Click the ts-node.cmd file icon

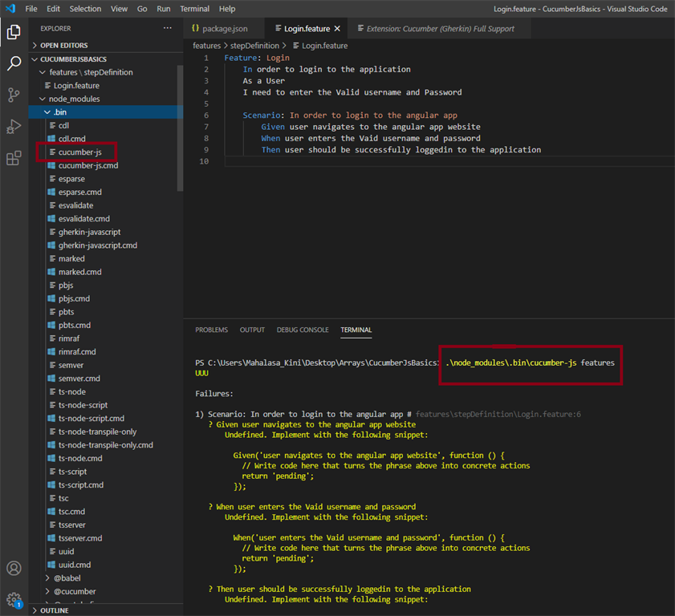pos(51,458)
